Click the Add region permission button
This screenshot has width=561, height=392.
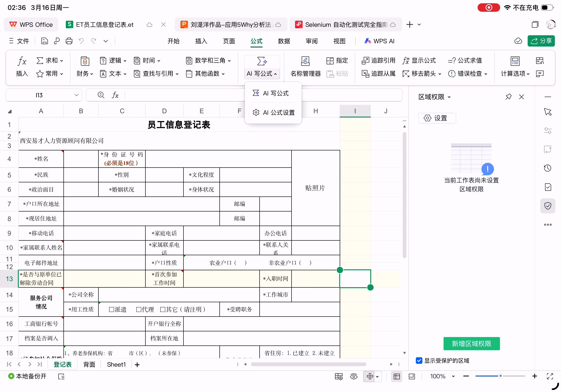click(x=471, y=344)
